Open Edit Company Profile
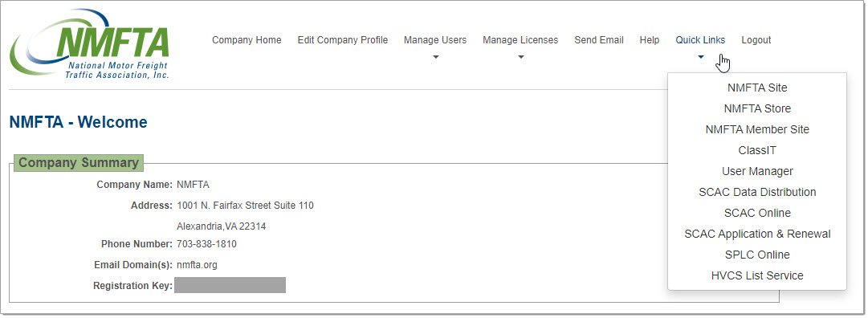 point(343,40)
